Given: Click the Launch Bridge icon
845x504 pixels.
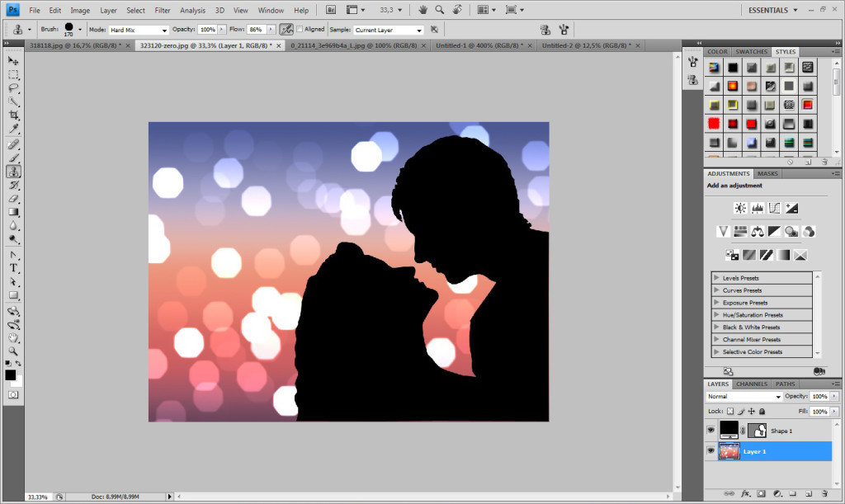Looking at the screenshot, I should point(331,10).
